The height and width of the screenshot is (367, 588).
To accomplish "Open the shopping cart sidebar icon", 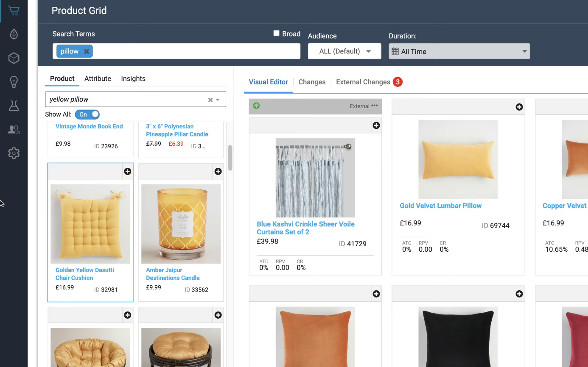I will tap(14, 11).
